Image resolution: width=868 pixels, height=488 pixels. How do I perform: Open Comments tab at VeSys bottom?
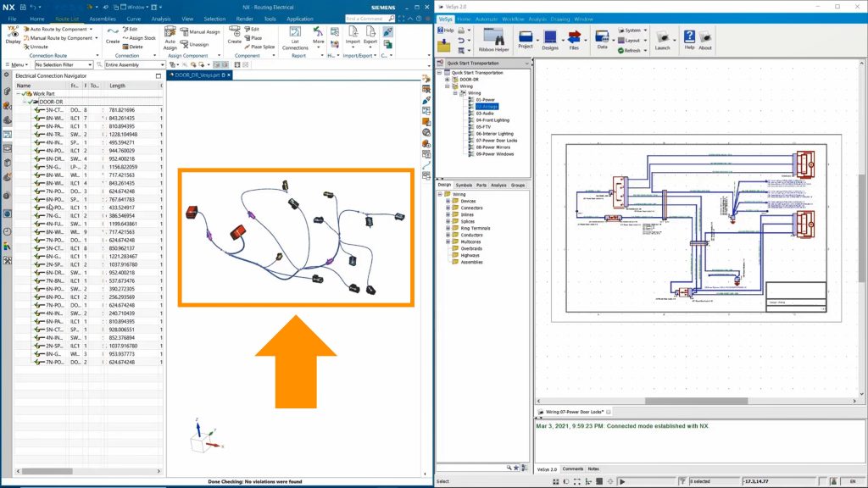tap(572, 469)
